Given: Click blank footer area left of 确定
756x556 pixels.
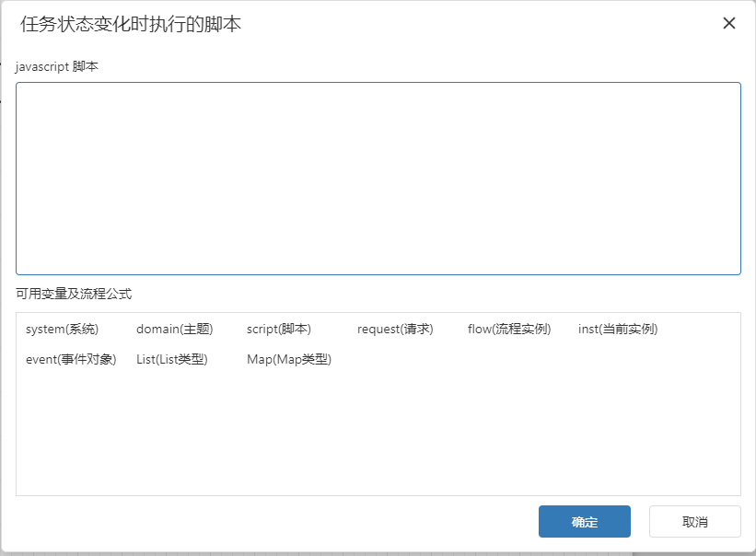Looking at the screenshot, I should pyautogui.click(x=276, y=522).
